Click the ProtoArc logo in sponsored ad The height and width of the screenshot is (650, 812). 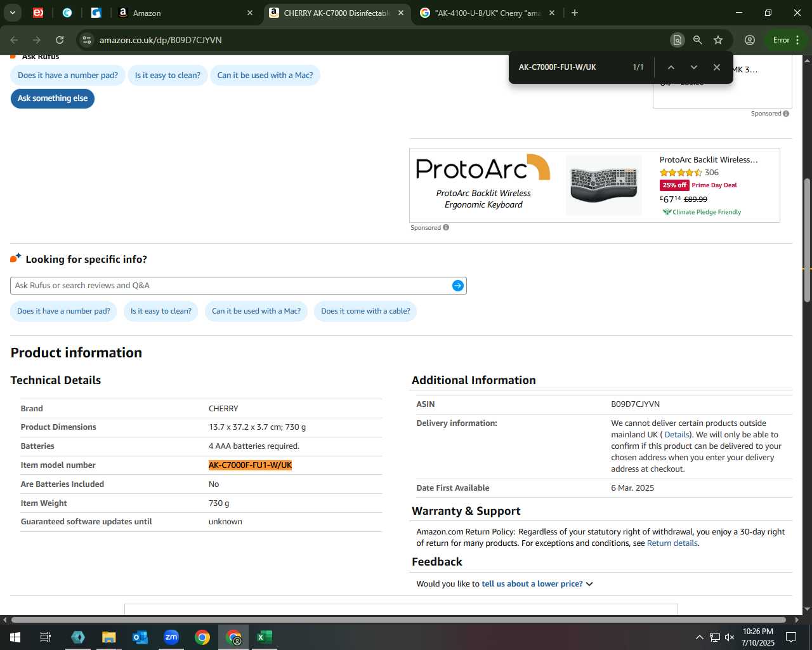point(483,168)
